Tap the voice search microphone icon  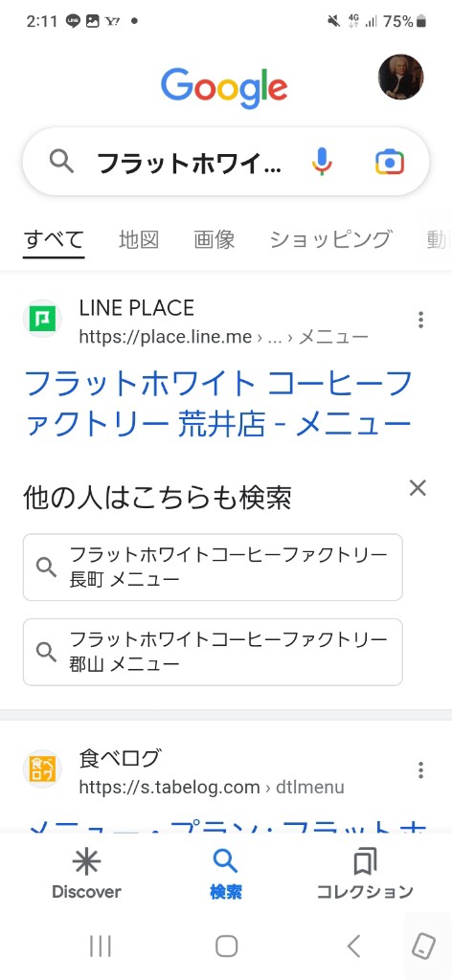tap(322, 162)
